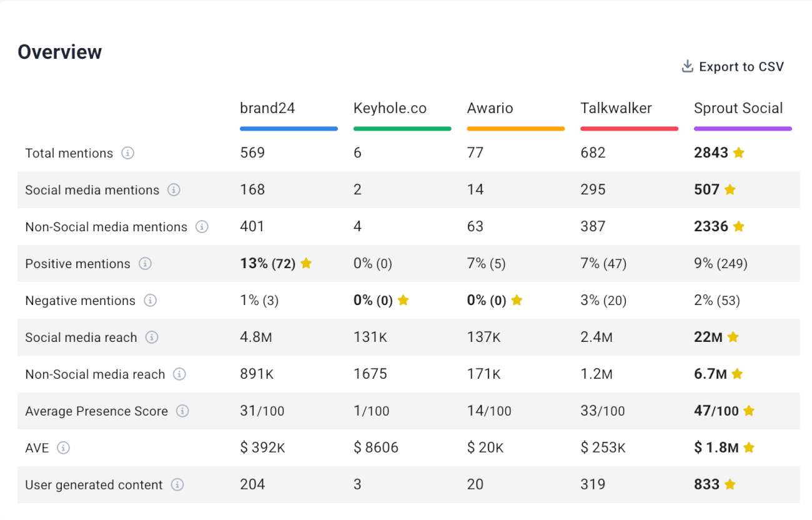The height and width of the screenshot is (520, 812).
Task: Click the Awario column header
Action: click(490, 108)
